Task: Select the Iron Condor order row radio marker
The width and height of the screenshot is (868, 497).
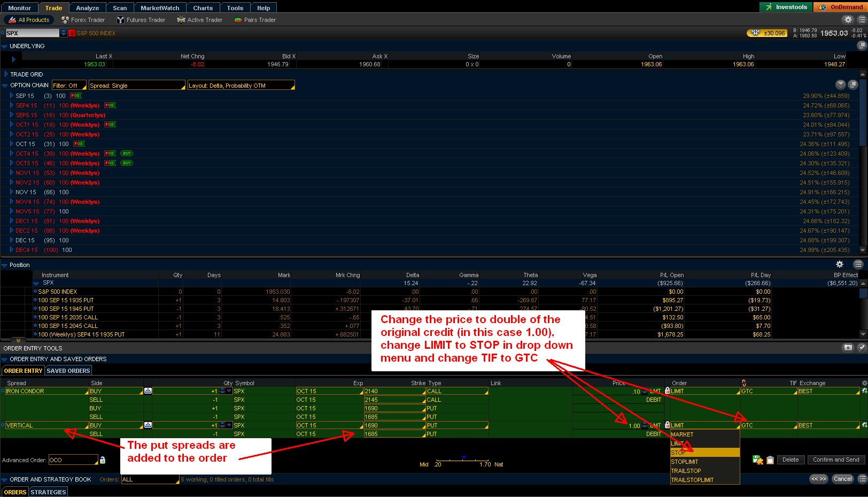Action: (x=3, y=391)
